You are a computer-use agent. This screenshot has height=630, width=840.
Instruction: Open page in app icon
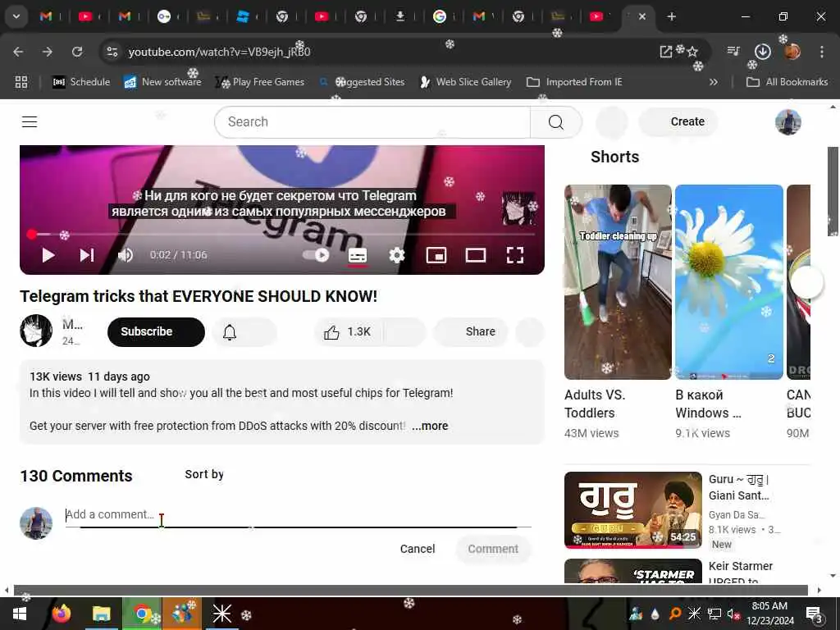[666, 52]
